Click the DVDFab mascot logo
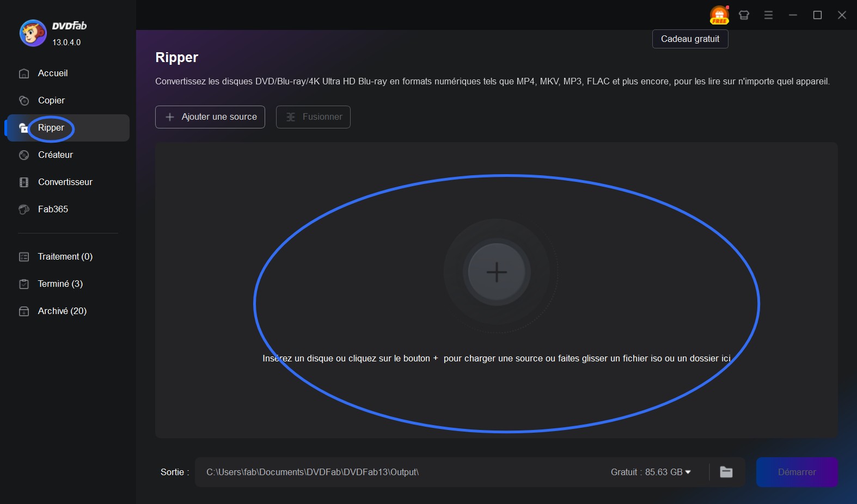857x504 pixels. click(33, 33)
